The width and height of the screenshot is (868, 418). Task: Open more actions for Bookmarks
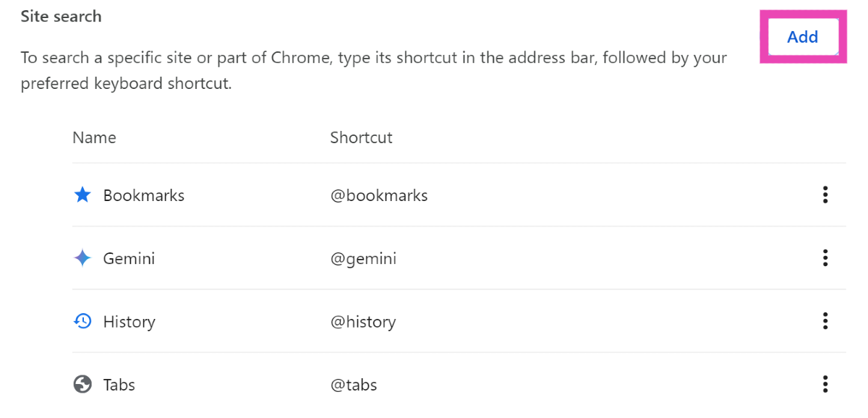pos(825,195)
